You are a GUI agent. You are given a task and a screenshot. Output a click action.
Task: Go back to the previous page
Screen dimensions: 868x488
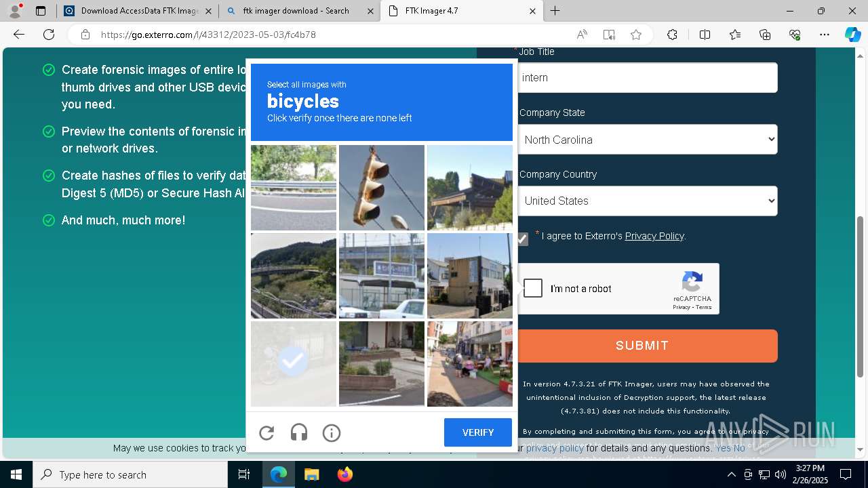point(19,35)
